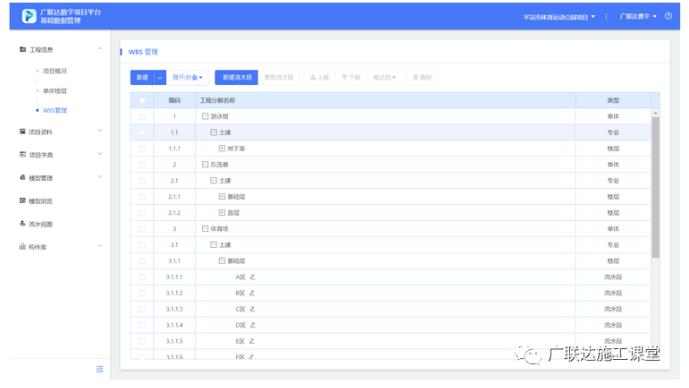Viewport: 689px width, 388px height.
Task: Expand the 构件库 menu chevron
Action: pyautogui.click(x=100, y=246)
